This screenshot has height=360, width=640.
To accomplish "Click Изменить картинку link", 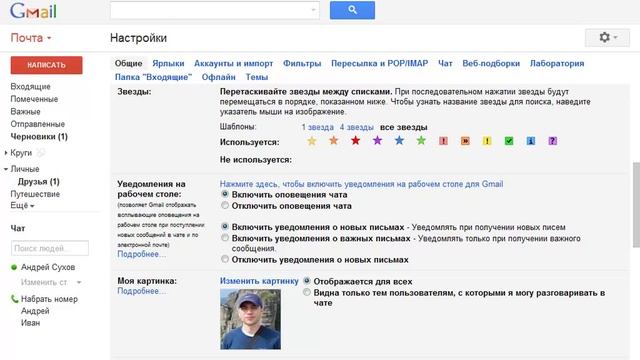I will 259,281.
